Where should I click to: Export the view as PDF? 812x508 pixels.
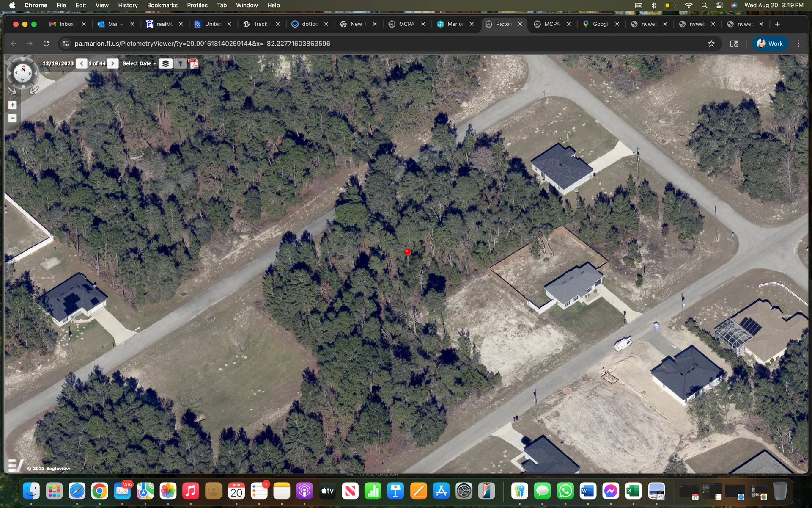(193, 63)
